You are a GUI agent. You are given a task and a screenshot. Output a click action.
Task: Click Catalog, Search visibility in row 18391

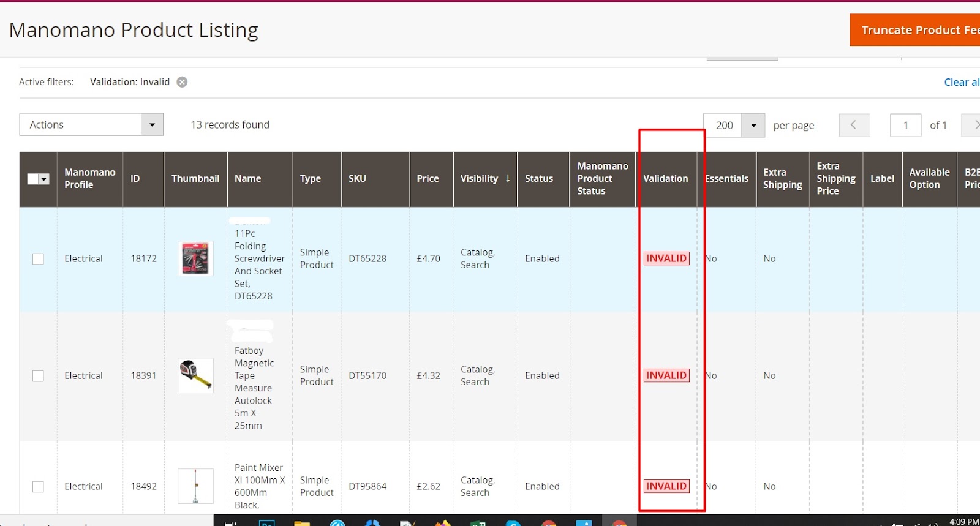click(x=478, y=375)
